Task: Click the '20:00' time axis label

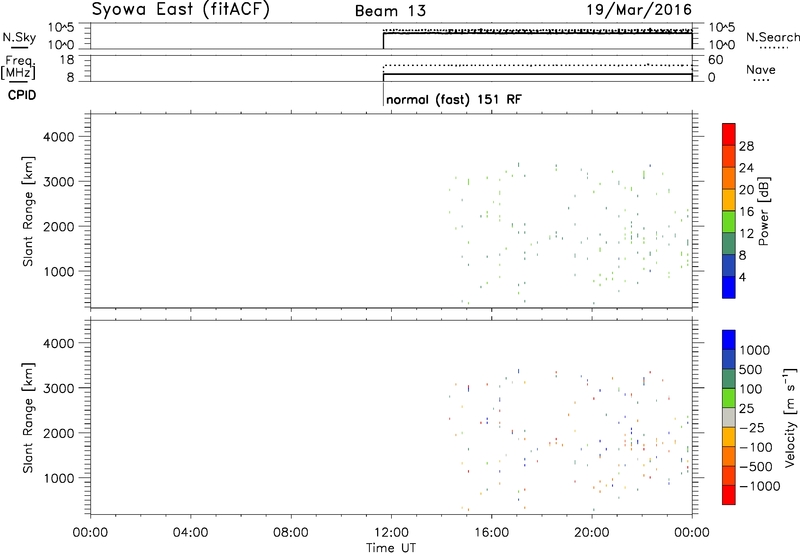Action: click(x=592, y=533)
